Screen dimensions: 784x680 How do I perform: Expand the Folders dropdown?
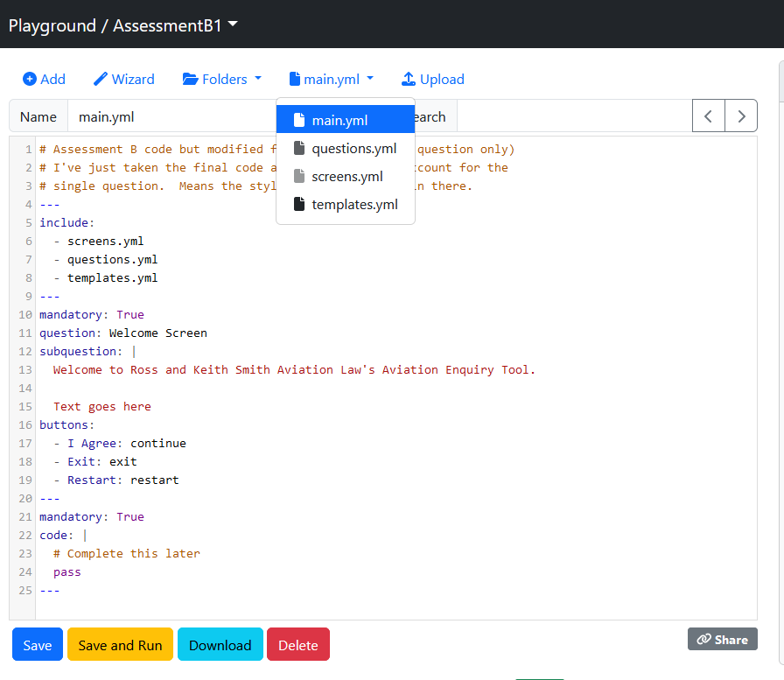click(222, 79)
